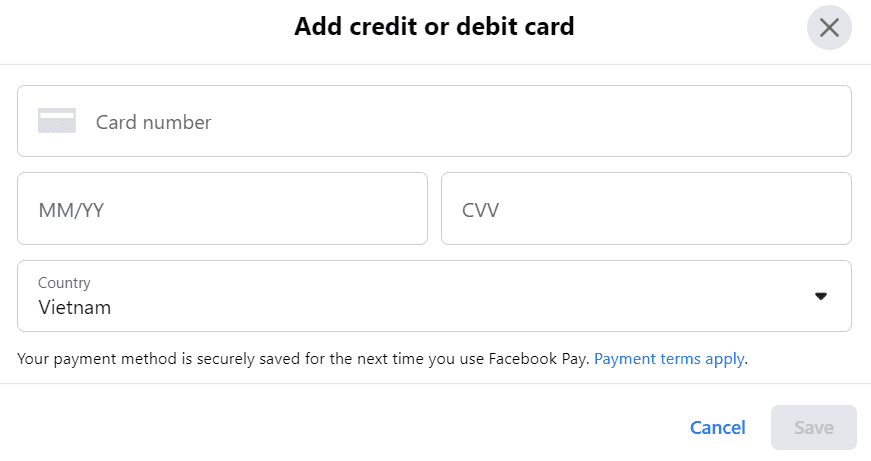Focus the Card number input field
This screenshot has width=871, height=461.
click(434, 121)
